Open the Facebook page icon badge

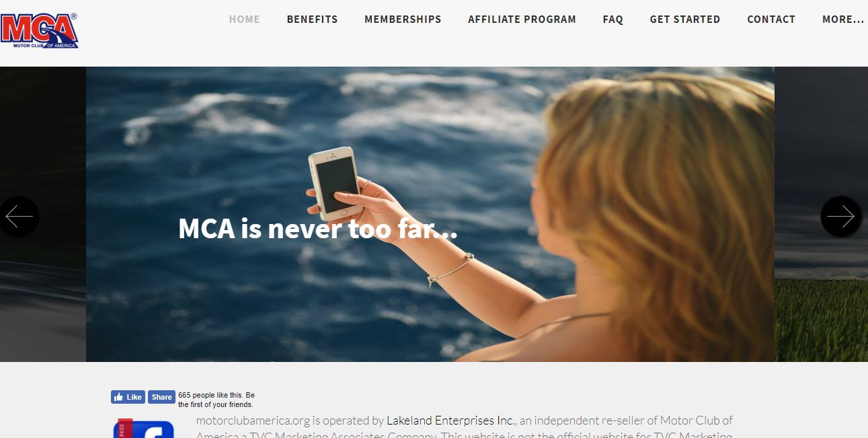pyautogui.click(x=144, y=429)
